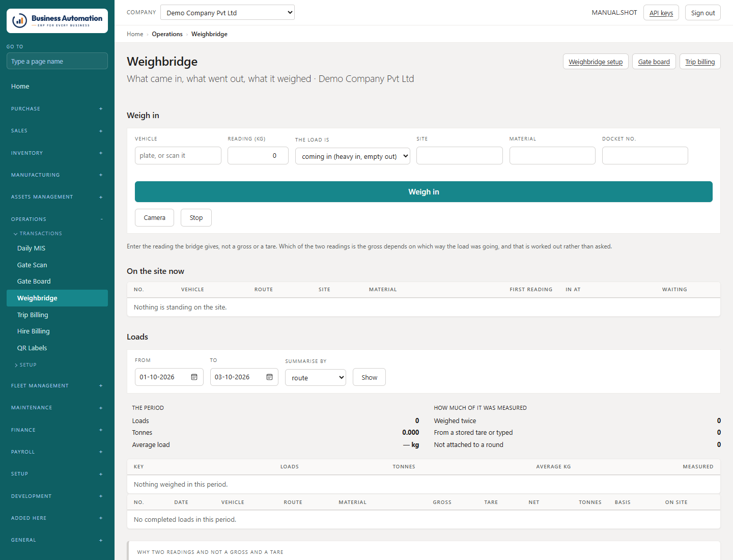Click the Camera button
Viewport: 733px width, 560px height.
click(154, 218)
